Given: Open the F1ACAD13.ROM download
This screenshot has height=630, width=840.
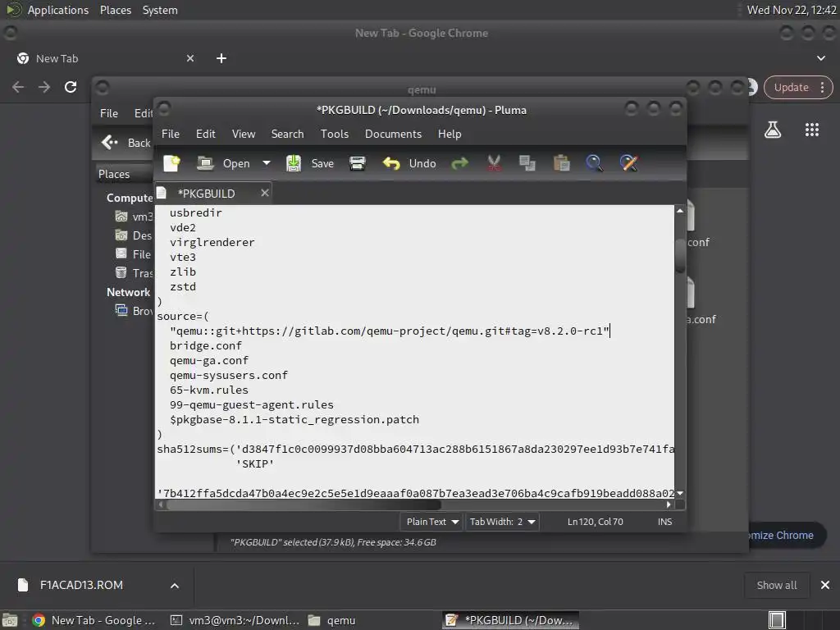Looking at the screenshot, I should (x=80, y=585).
